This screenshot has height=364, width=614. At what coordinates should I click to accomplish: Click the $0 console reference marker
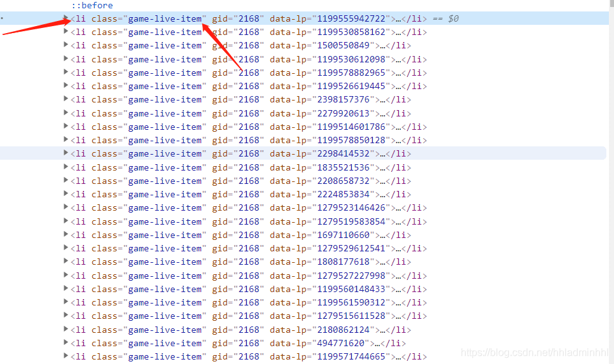[x=454, y=19]
